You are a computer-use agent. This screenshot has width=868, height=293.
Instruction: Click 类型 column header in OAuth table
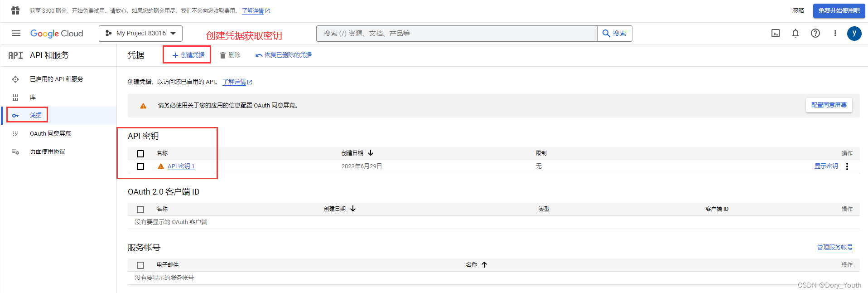[544, 209]
